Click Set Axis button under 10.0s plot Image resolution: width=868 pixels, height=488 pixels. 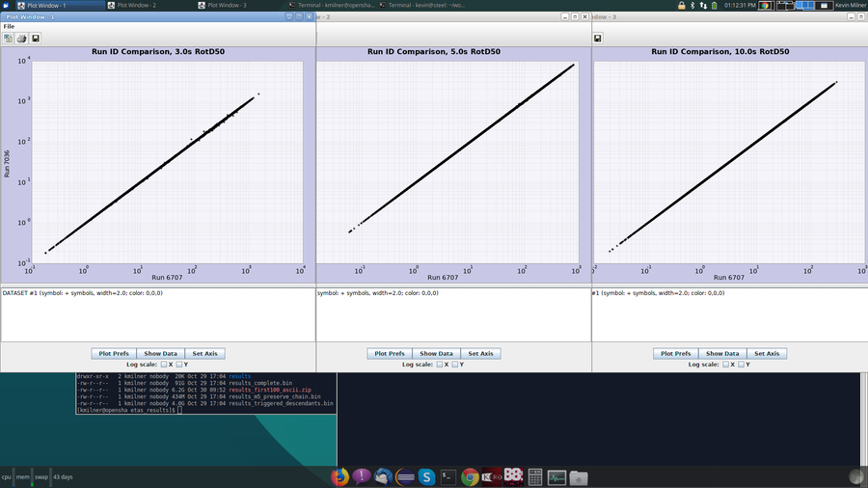[767, 354]
